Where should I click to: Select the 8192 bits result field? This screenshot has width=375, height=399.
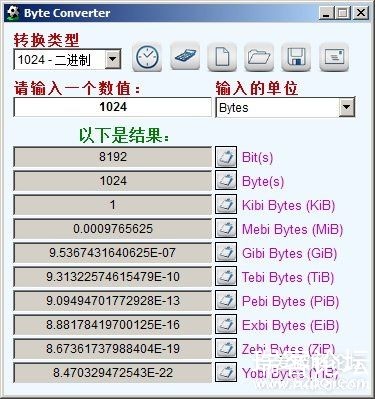pyautogui.click(x=113, y=157)
